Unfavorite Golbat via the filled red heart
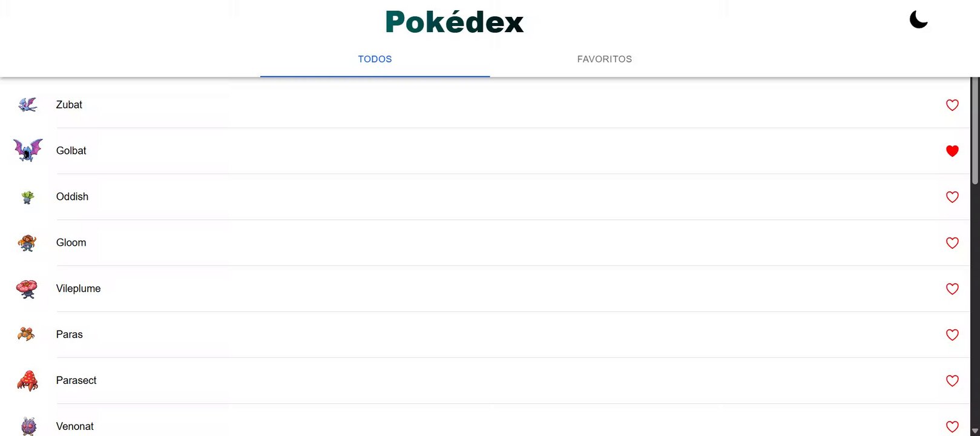980x436 pixels. (952, 151)
